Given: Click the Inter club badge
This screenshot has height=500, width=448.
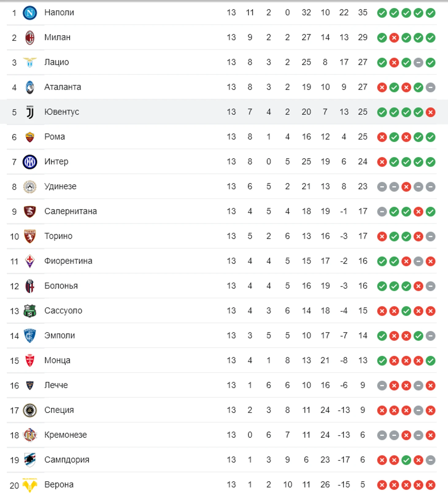Looking at the screenshot, I should (30, 162).
